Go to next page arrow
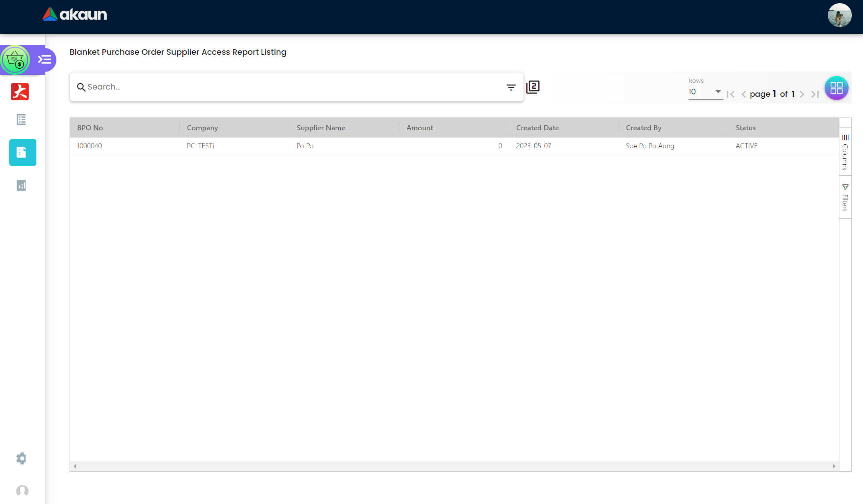Screen dimensions: 863x504 coord(802,94)
